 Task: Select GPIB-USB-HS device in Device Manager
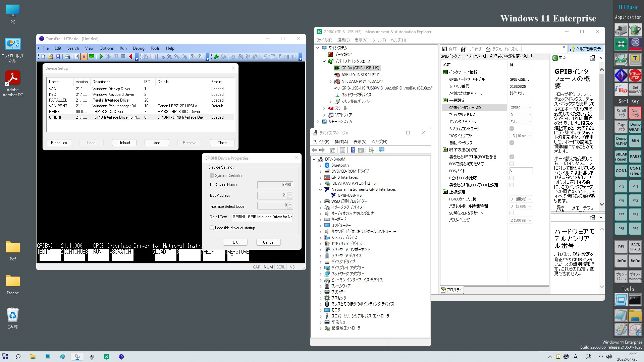pos(350,195)
